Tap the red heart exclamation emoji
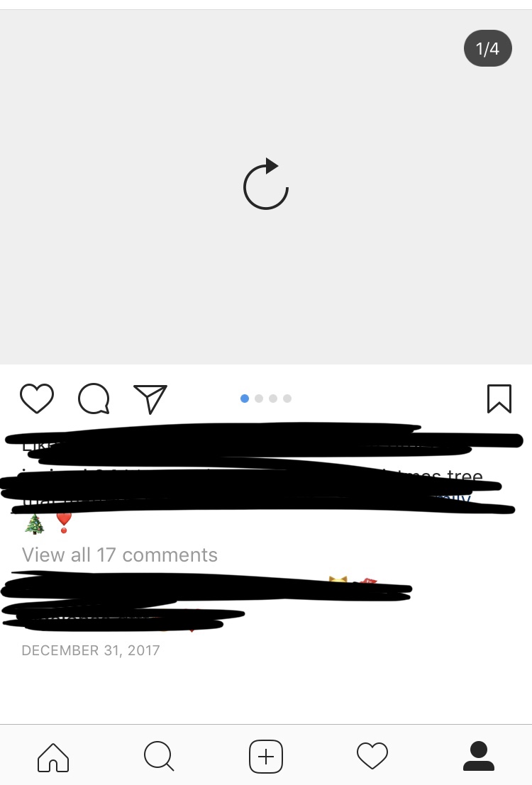The width and height of the screenshot is (532, 785). coord(64,523)
